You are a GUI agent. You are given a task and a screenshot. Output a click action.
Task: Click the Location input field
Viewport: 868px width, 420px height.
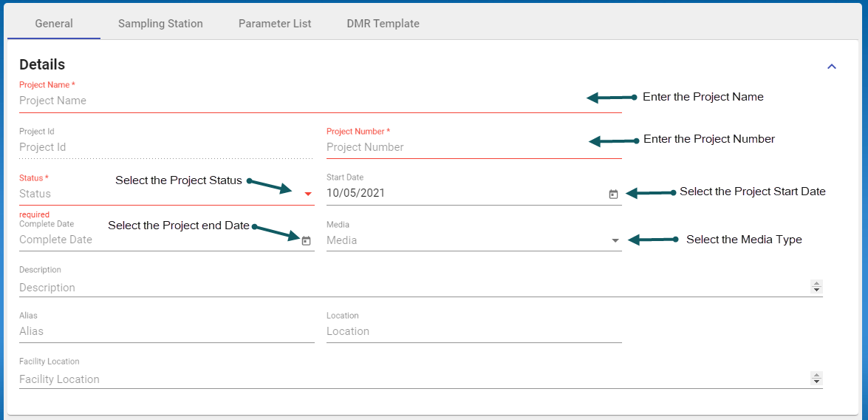(x=473, y=331)
